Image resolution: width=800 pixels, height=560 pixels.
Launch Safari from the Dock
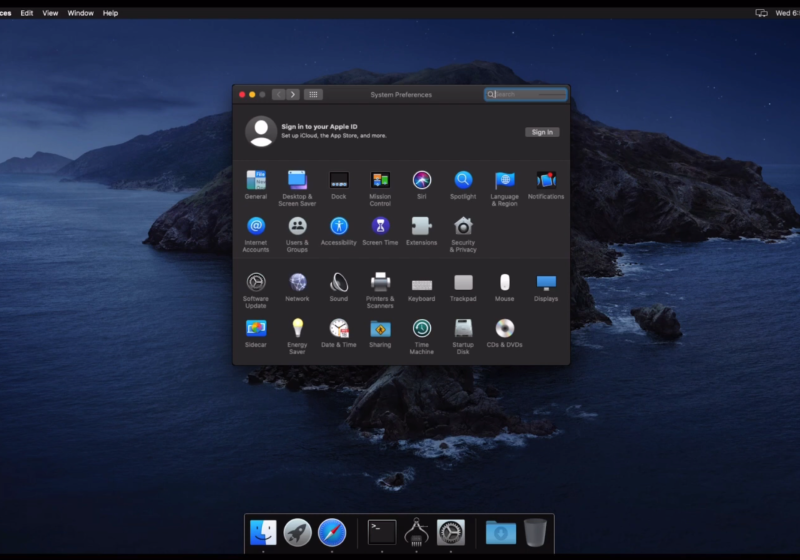pos(332,532)
